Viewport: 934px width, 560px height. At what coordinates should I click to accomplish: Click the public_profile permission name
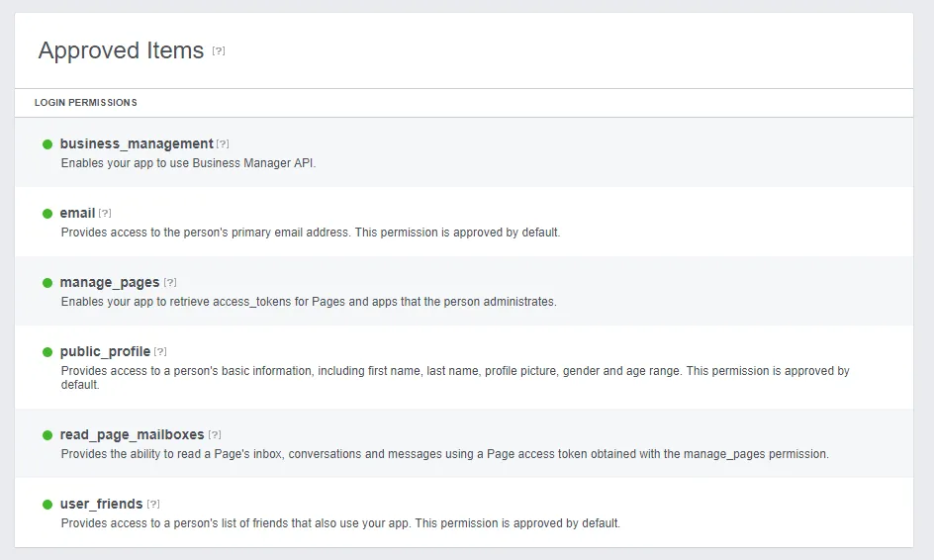105,351
